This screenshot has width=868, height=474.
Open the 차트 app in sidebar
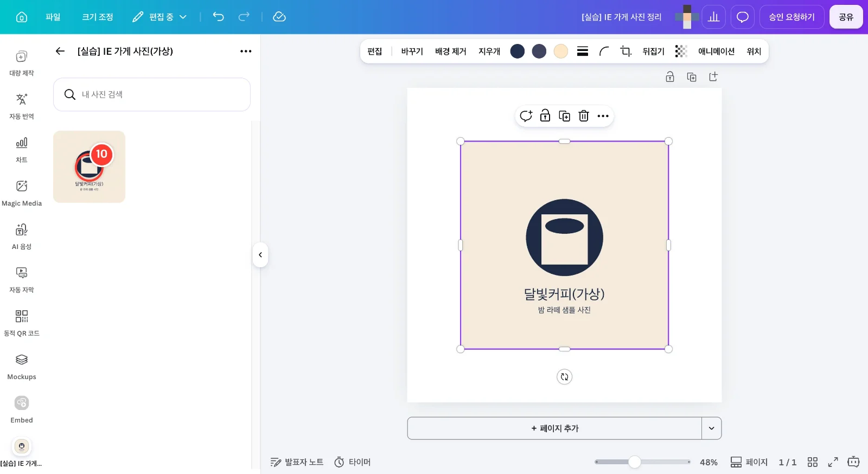[22, 149]
